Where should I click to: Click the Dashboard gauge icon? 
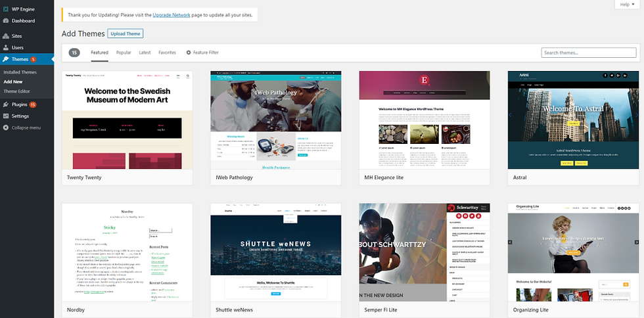6,20
